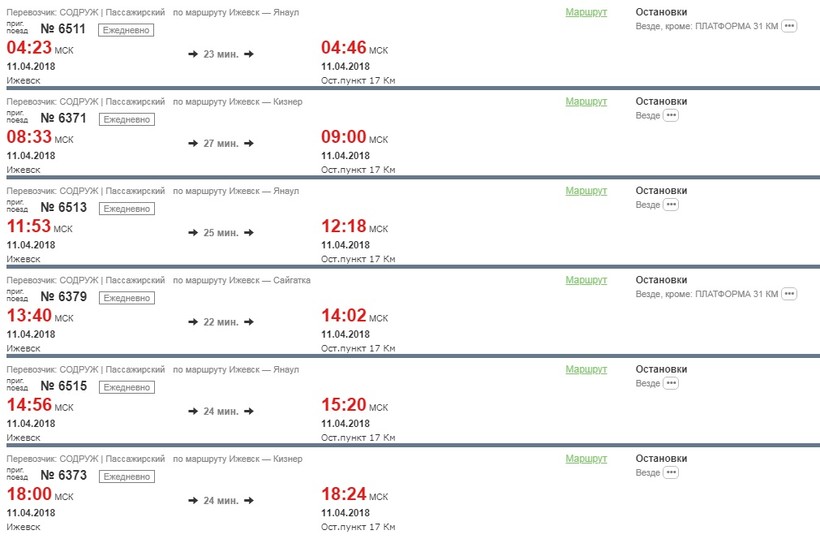Follow the Маршрут link for train 6515
The image size is (820, 539).
[x=586, y=369]
